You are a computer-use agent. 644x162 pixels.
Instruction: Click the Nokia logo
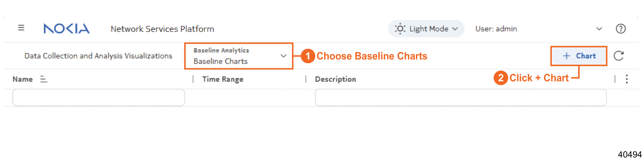(67, 29)
